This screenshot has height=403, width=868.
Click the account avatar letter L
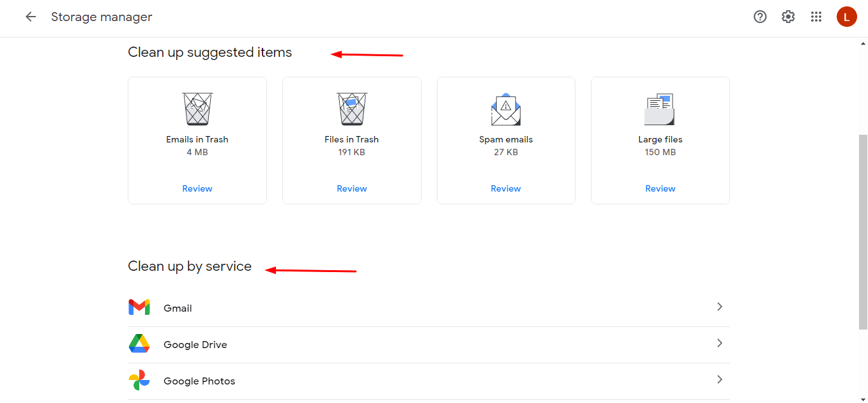[x=846, y=17]
